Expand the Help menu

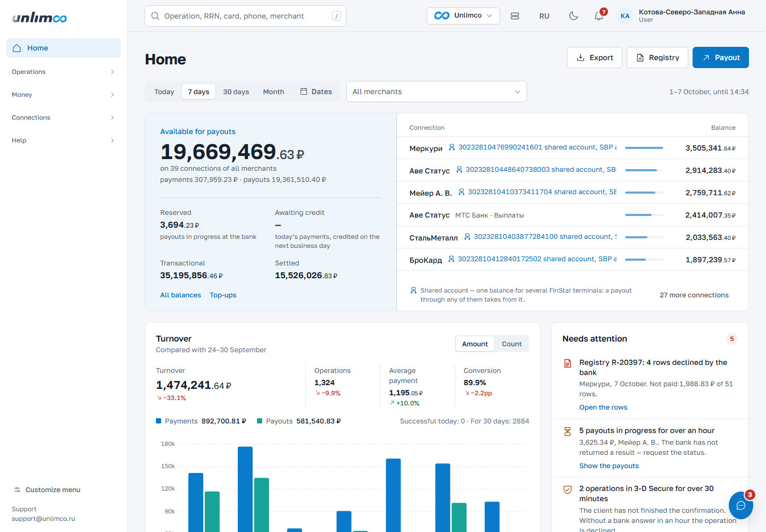coord(63,140)
